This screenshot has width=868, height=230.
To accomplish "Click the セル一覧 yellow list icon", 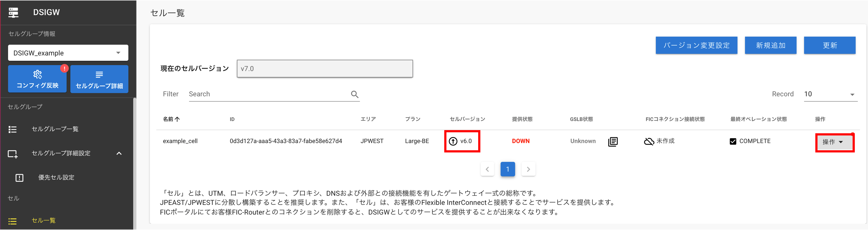I will (12, 221).
